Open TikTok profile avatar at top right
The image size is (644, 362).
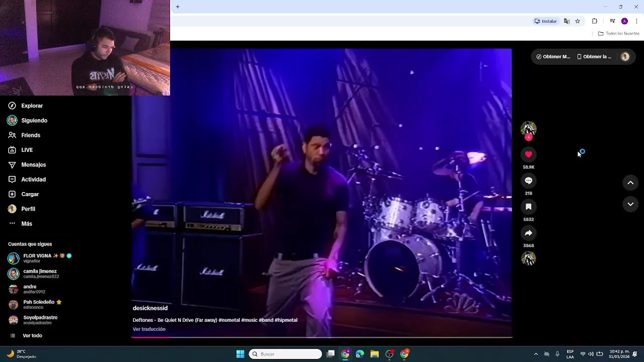625,57
